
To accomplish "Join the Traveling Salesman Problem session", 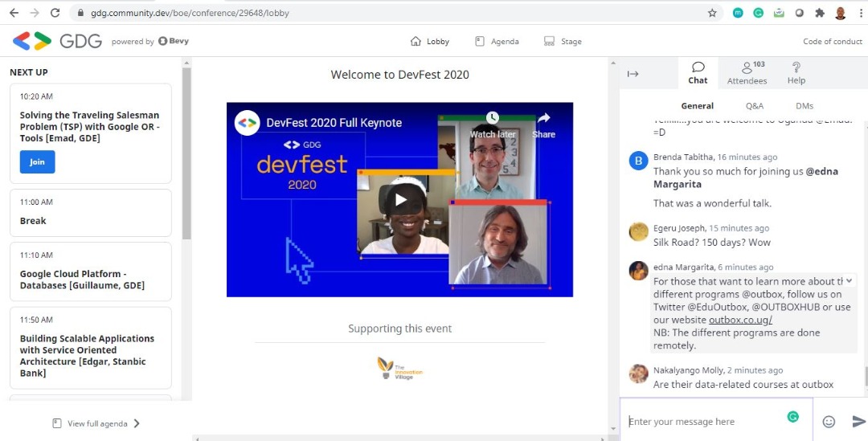I will point(37,162).
